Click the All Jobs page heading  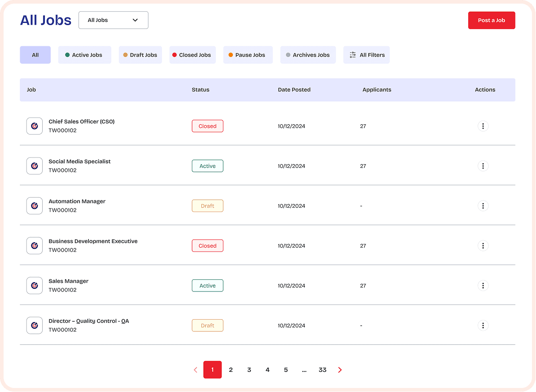click(x=46, y=20)
